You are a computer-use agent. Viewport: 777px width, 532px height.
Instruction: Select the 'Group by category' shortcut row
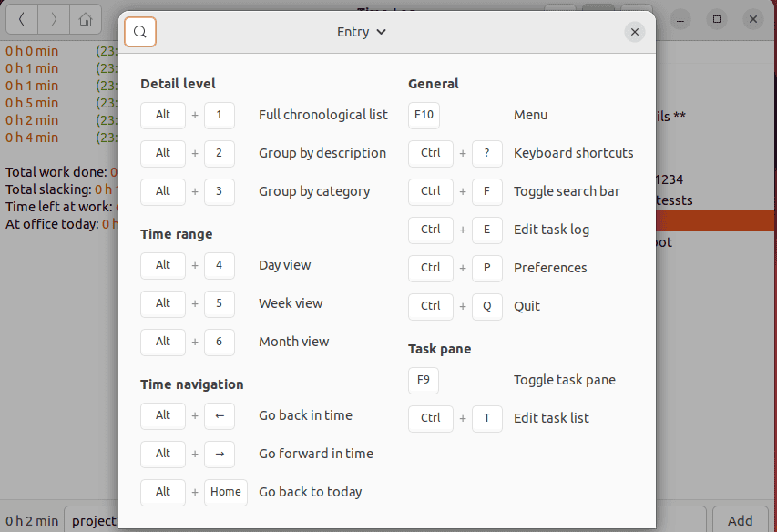click(314, 191)
